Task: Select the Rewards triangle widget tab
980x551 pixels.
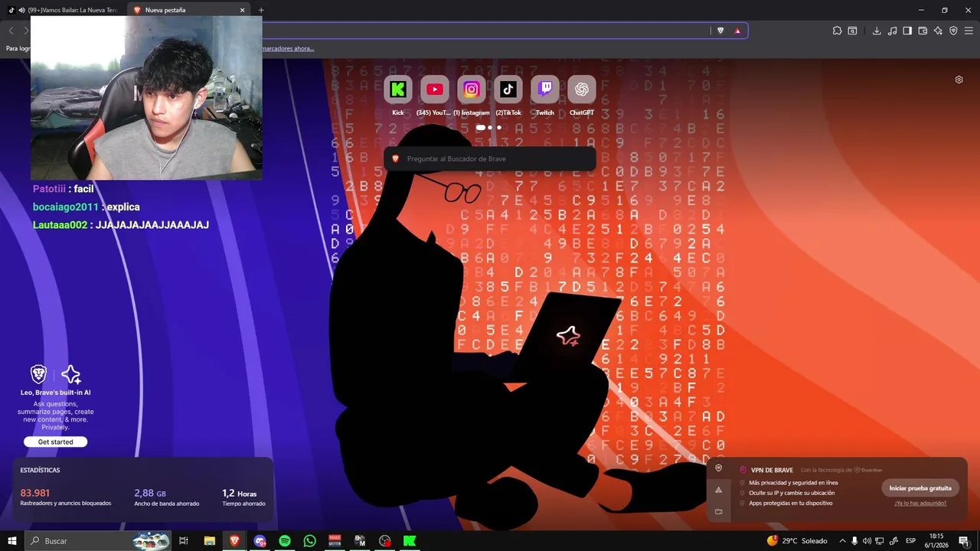Action: click(718, 490)
